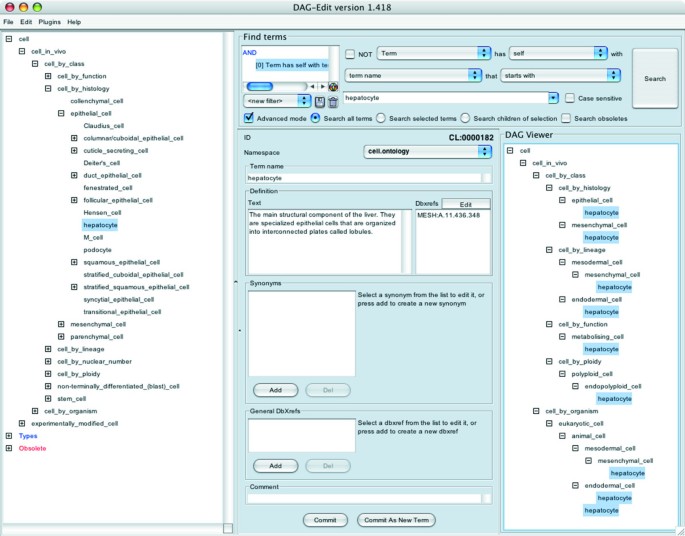This screenshot has width=685, height=536.
Task: Open the Edit menu
Action: [x=26, y=21]
